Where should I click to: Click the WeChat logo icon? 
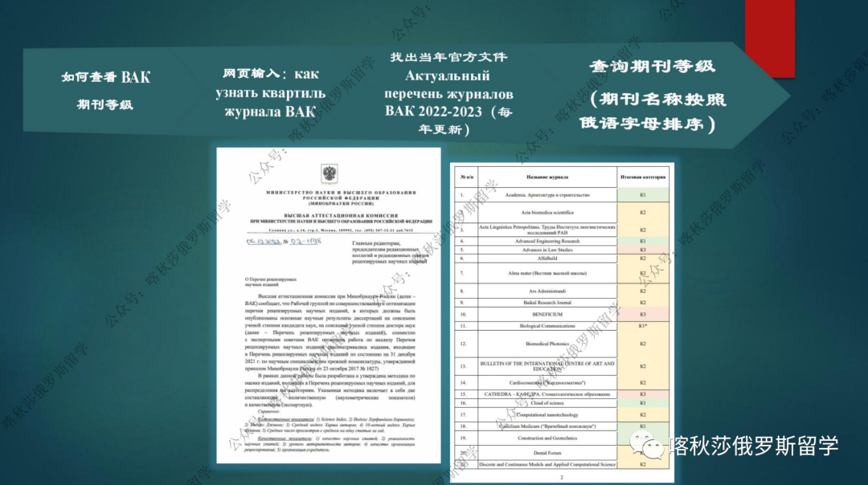tap(646, 445)
